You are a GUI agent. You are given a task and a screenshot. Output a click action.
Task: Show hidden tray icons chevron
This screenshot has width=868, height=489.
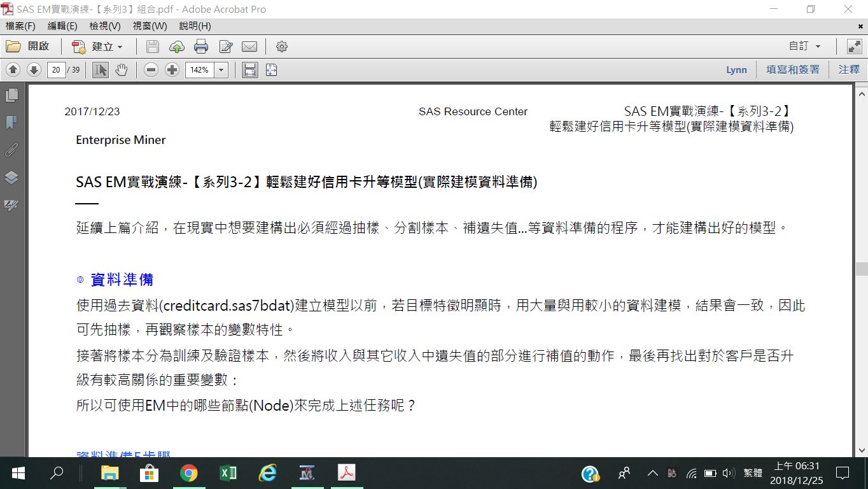point(652,473)
